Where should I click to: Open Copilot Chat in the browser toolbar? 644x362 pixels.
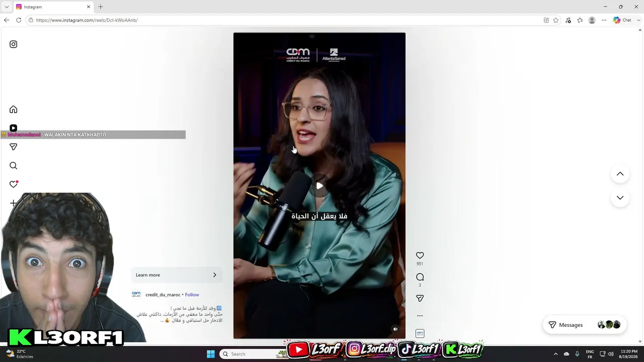click(622, 20)
